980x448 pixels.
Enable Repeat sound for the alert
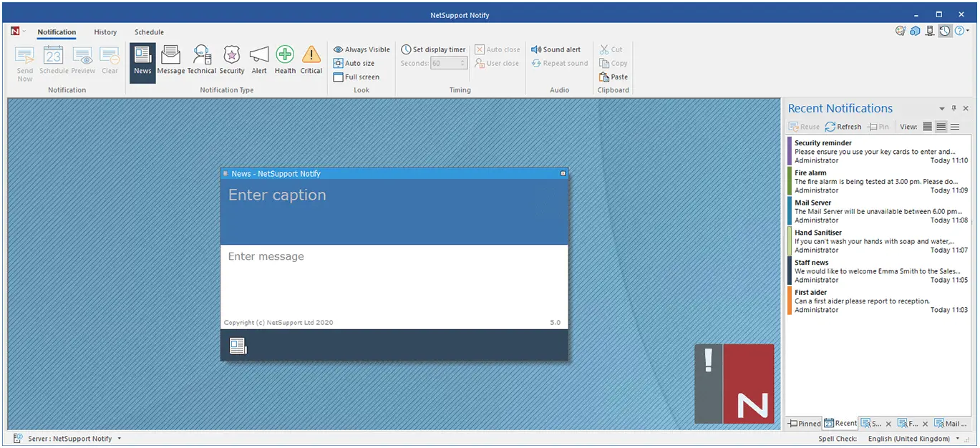click(x=559, y=63)
